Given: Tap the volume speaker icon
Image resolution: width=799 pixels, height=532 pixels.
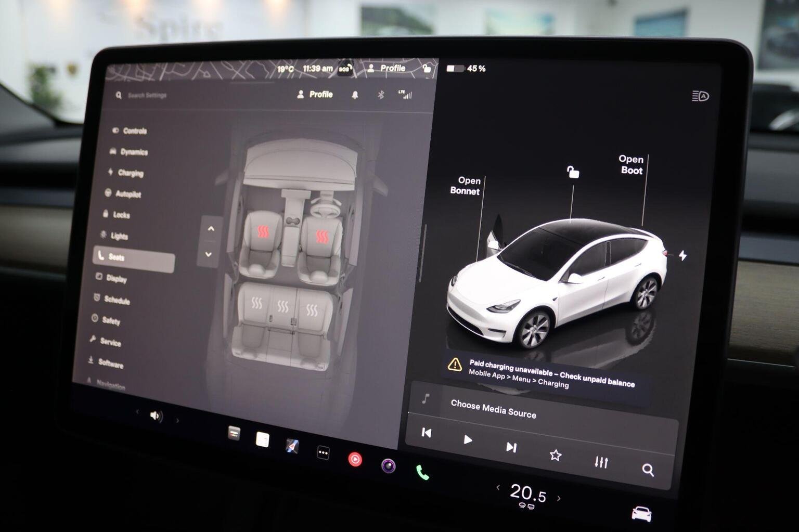Looking at the screenshot, I should tap(156, 416).
